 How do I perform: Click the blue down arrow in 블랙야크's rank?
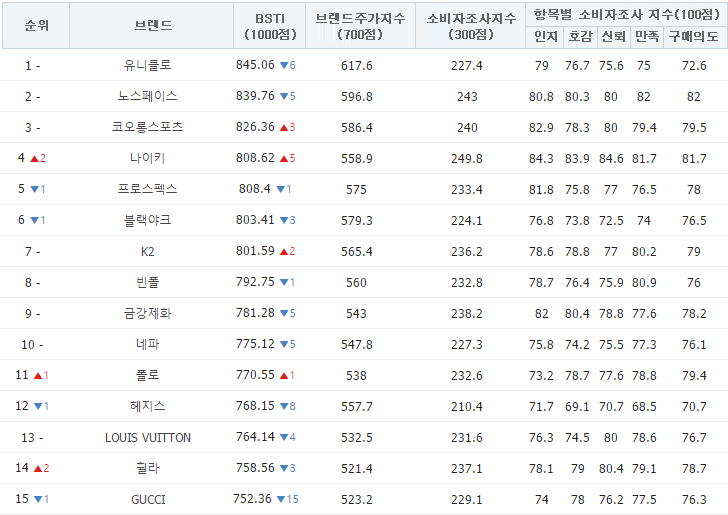(34, 220)
